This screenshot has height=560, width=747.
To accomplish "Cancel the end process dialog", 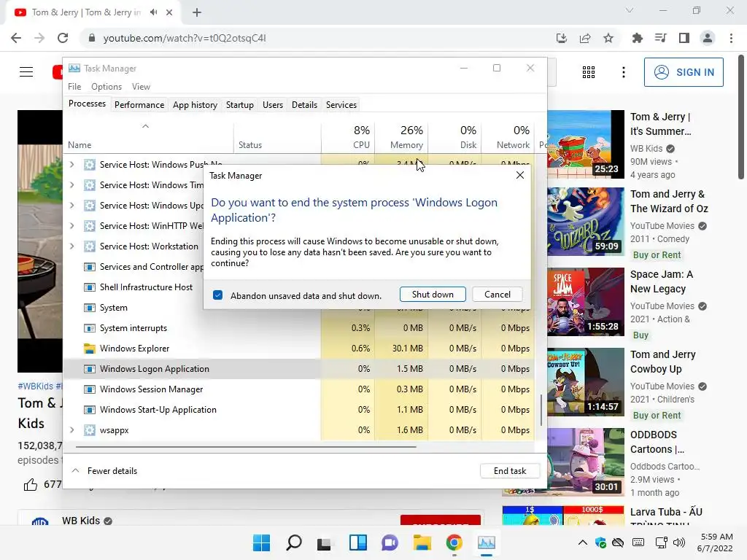I will (x=498, y=295).
